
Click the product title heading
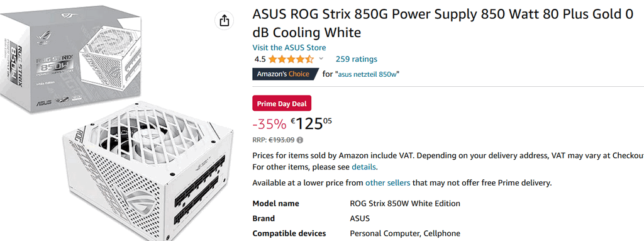442,23
